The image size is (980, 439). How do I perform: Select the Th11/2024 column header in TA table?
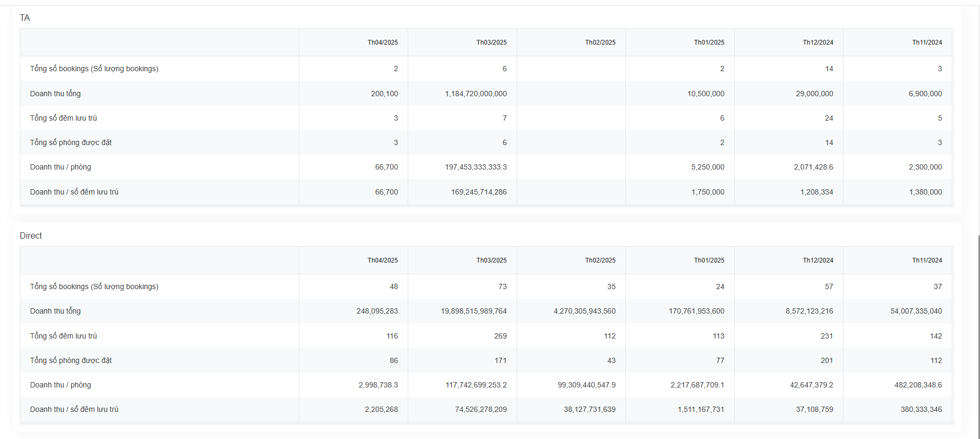(x=927, y=43)
